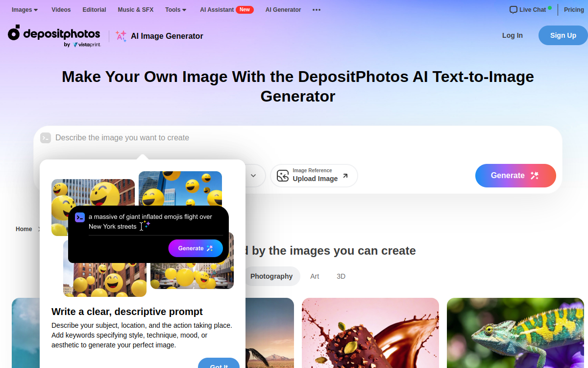Select the Photography tab
Screen dimensions: 588x368
point(271,276)
